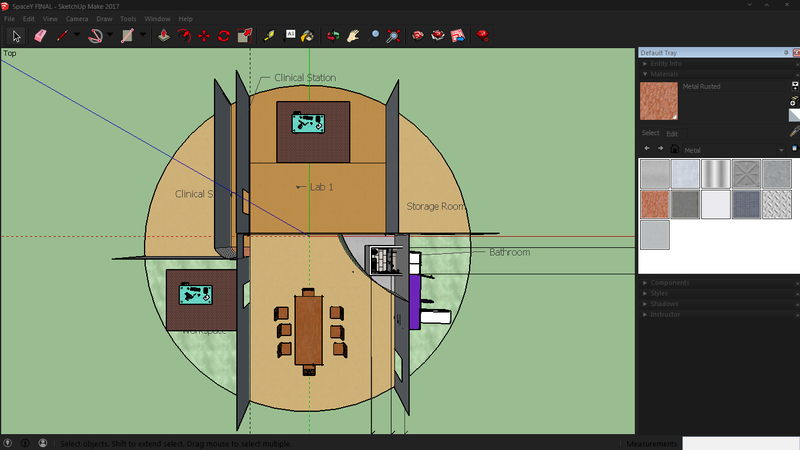Click the materials home button

[674, 149]
